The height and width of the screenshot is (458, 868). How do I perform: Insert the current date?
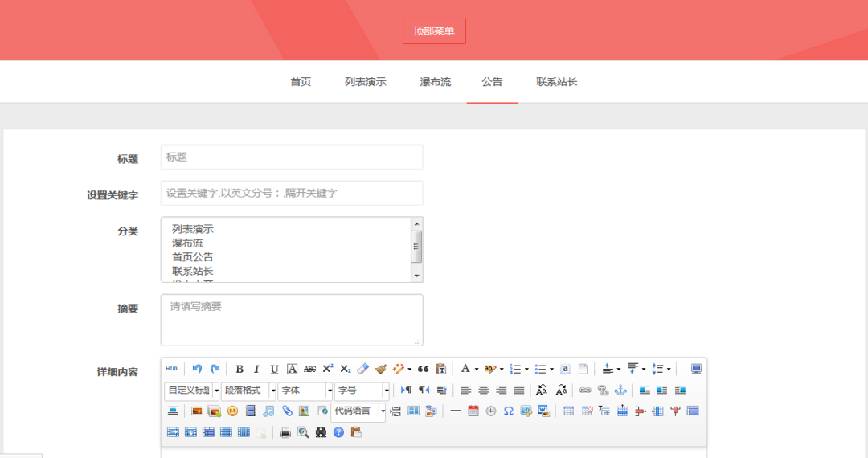pyautogui.click(x=473, y=411)
